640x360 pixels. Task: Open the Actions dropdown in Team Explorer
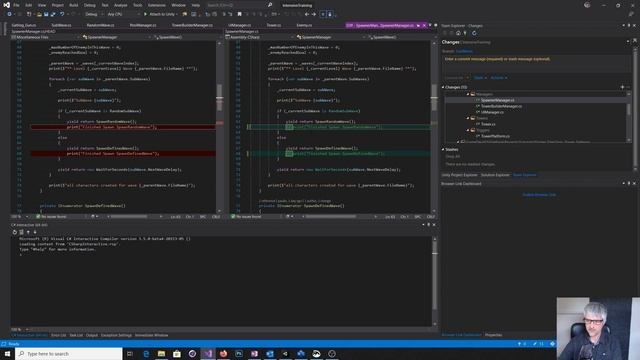tap(499, 78)
